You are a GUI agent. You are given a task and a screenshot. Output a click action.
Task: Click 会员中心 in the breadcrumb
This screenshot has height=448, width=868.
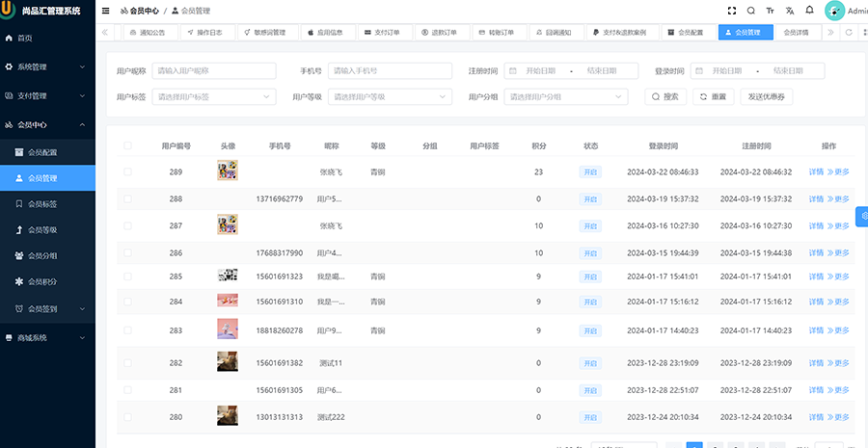[x=139, y=11]
